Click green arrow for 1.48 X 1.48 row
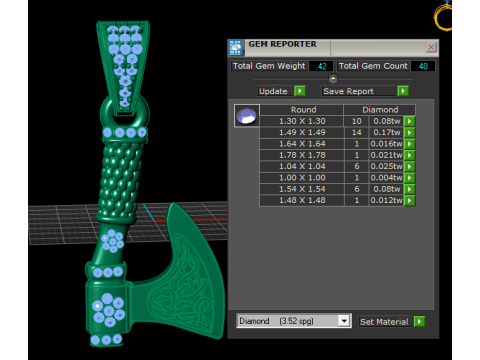The image size is (480, 360). 409,200
